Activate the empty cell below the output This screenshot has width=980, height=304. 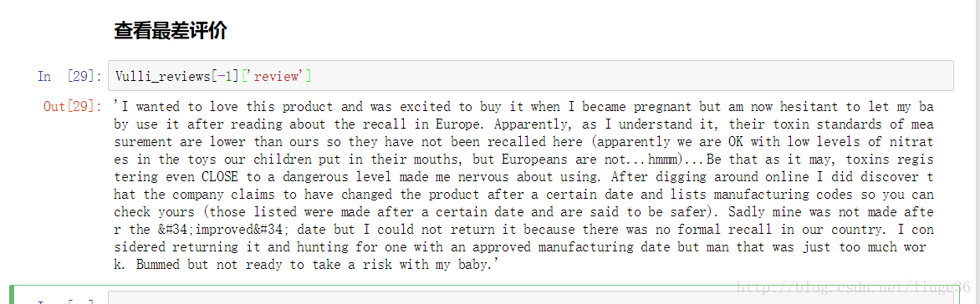point(531,298)
